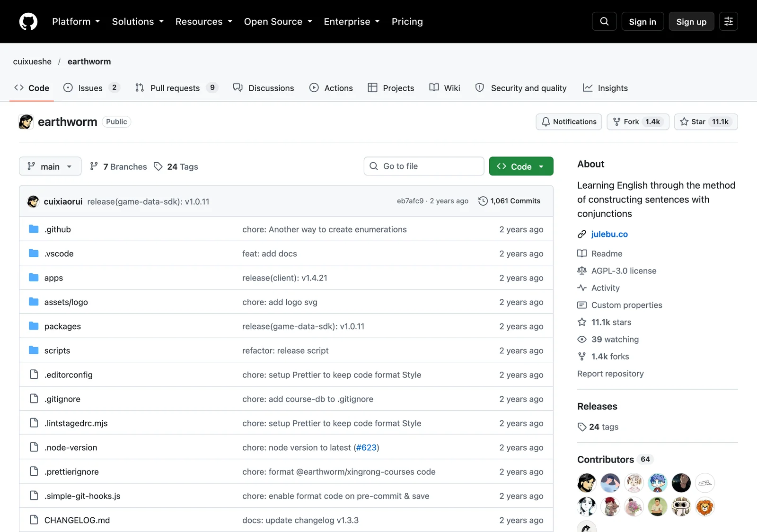The width and height of the screenshot is (757, 532).
Task: Click the tag icon beside 24 Tags
Action: [158, 166]
